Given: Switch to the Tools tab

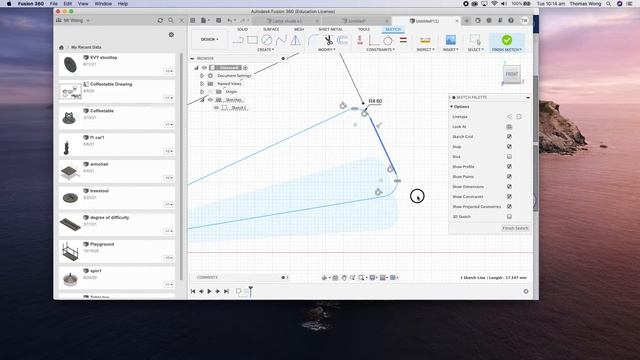Looking at the screenshot, I should click(x=364, y=29).
